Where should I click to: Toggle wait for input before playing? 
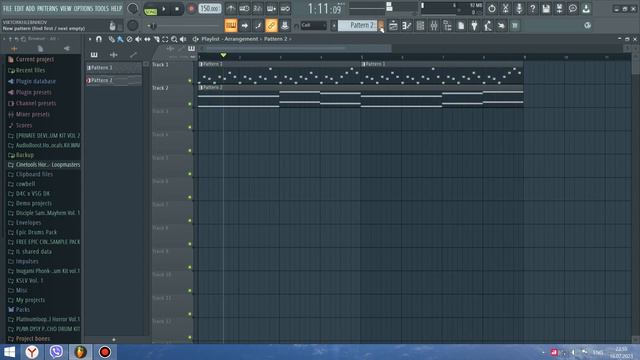pyautogui.click(x=244, y=9)
